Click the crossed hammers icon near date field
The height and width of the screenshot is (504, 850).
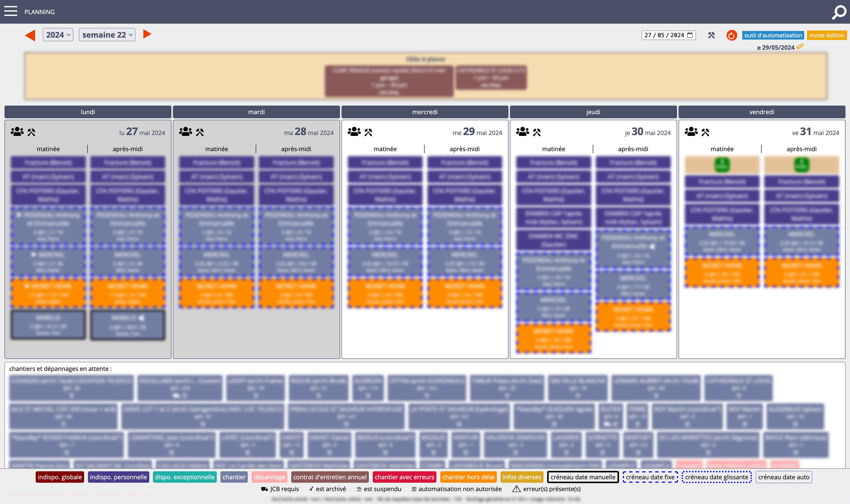point(711,35)
